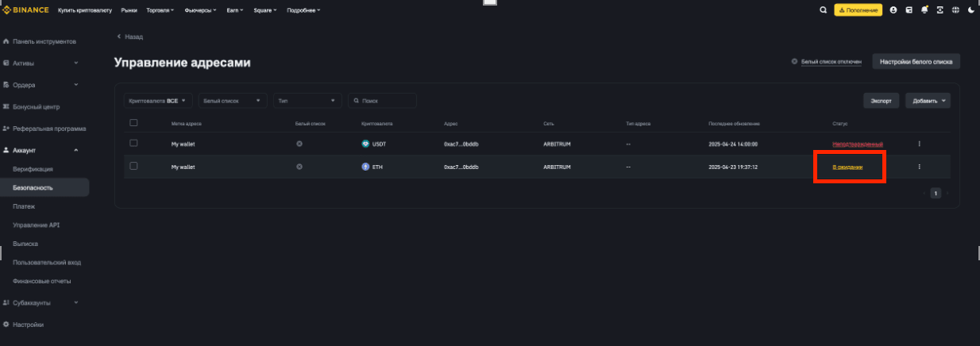
Task: Click the USDT coin icon
Action: 365,144
